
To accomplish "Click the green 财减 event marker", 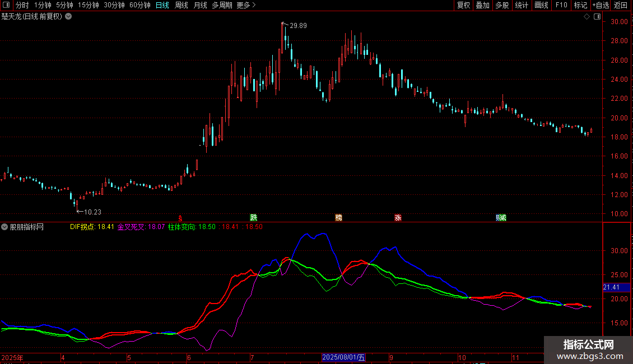I will (x=501, y=217).
